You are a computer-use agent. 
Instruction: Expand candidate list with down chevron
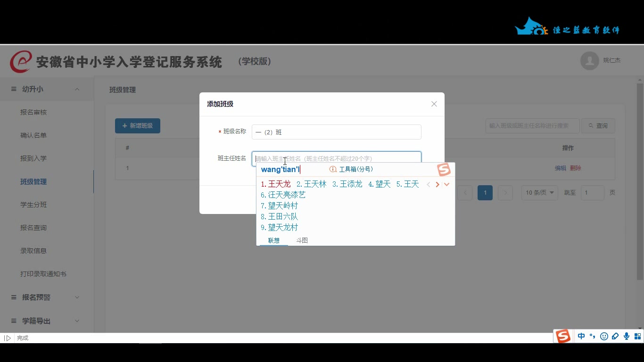point(447,184)
